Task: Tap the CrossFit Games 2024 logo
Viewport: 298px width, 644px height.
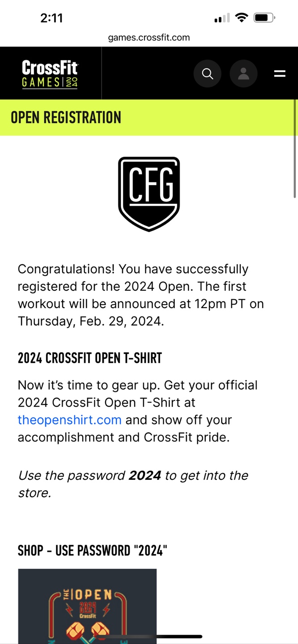Action: click(x=50, y=74)
